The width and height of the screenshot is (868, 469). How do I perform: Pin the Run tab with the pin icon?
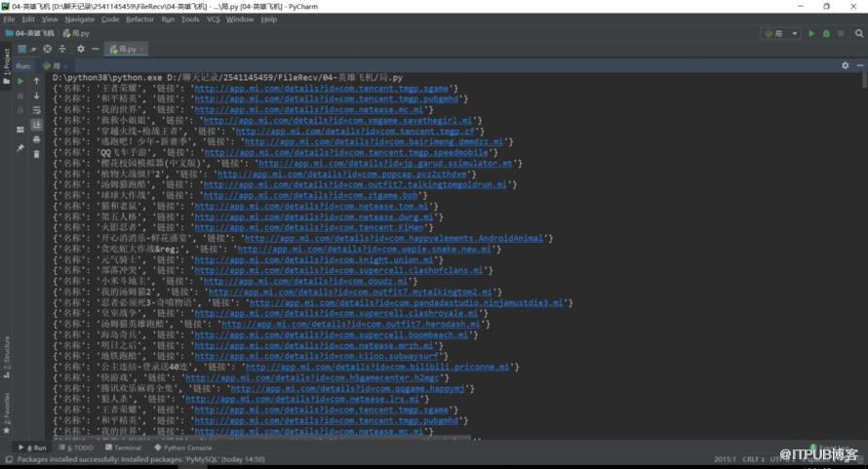(x=20, y=148)
